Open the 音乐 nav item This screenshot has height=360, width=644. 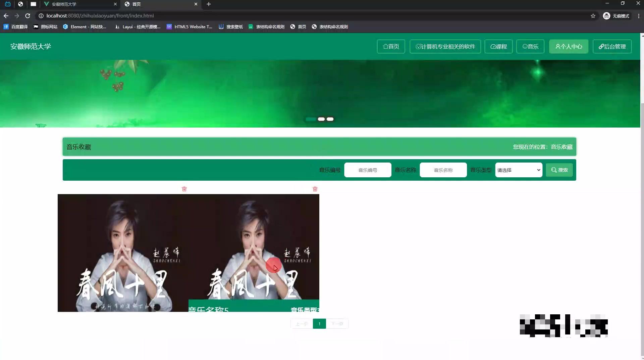530,46
